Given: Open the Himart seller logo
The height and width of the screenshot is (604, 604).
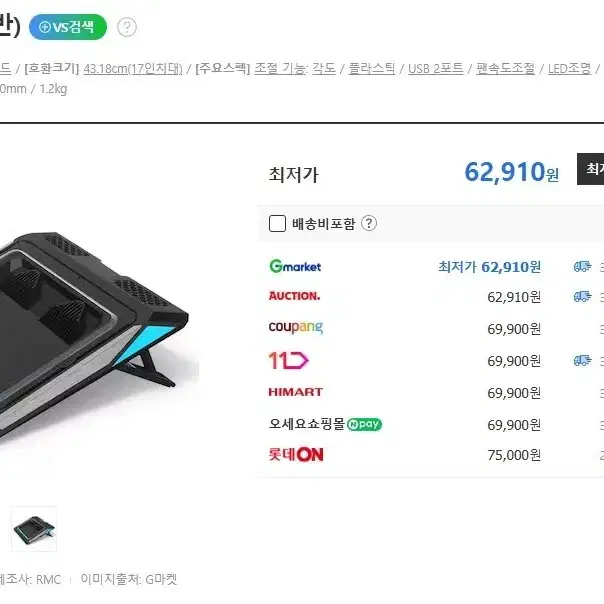Looking at the screenshot, I should click(x=295, y=392).
